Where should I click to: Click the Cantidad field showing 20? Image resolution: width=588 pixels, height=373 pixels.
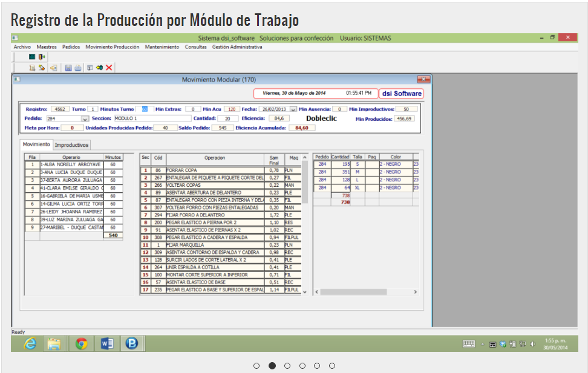(227, 118)
